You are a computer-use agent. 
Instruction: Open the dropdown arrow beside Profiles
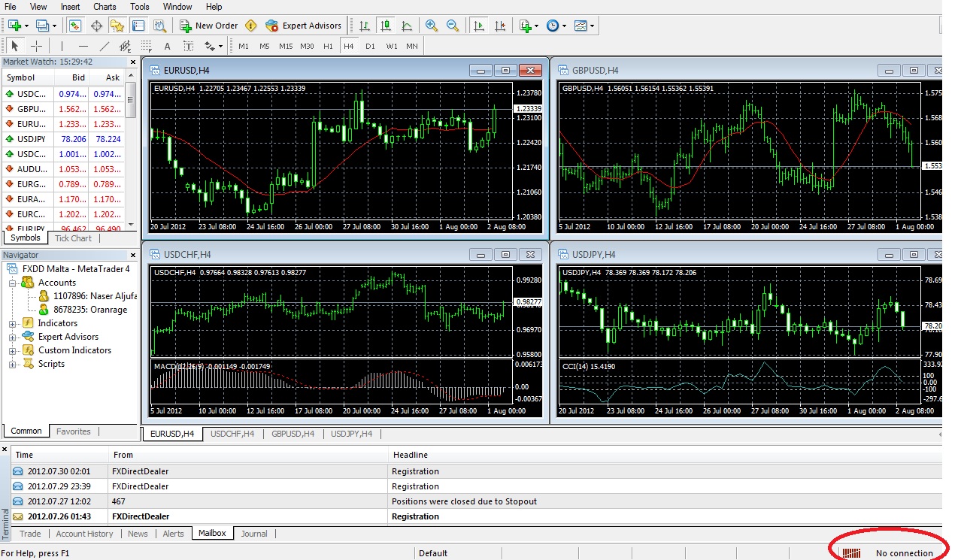[x=54, y=26]
